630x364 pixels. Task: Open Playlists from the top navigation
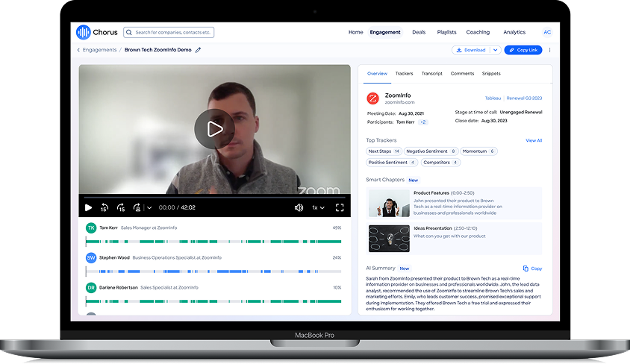point(446,32)
